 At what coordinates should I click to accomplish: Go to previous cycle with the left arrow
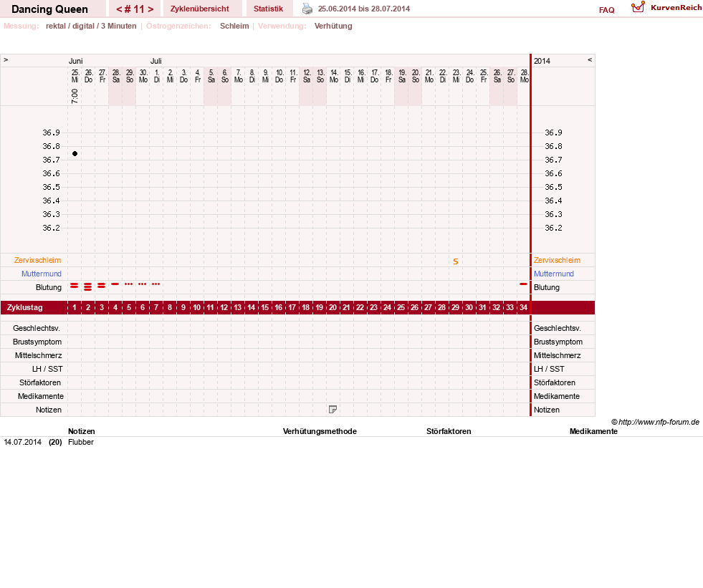[119, 9]
